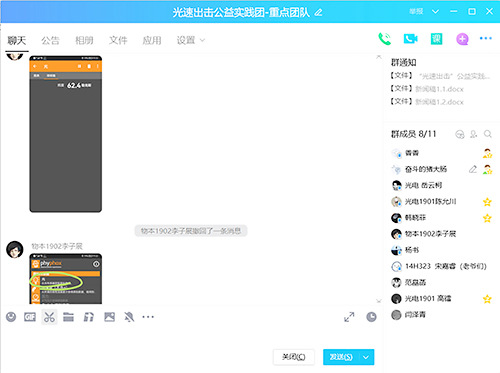Viewport: 500px width, 373px height.
Task: Switch to the 公告 tab
Action: click(50, 41)
